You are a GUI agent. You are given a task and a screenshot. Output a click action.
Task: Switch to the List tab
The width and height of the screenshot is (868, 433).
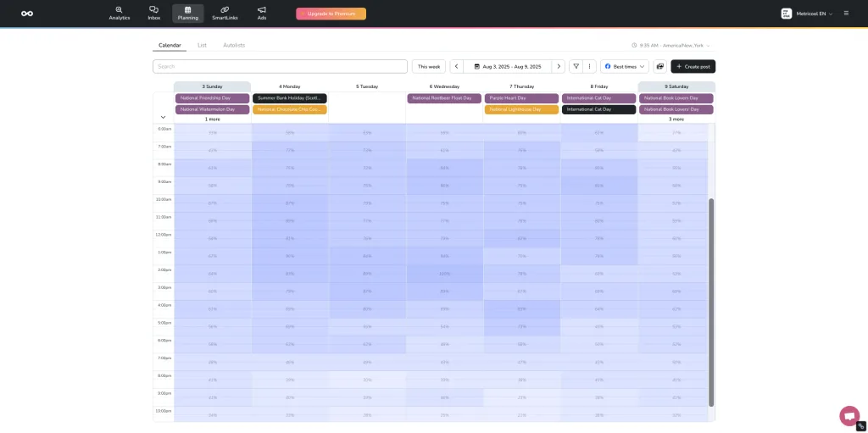202,45
